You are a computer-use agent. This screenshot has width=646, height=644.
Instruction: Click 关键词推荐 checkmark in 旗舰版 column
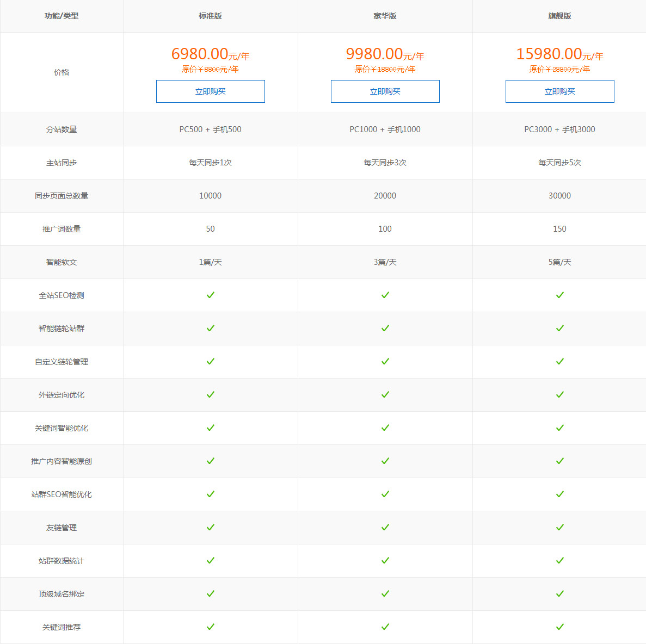(559, 627)
